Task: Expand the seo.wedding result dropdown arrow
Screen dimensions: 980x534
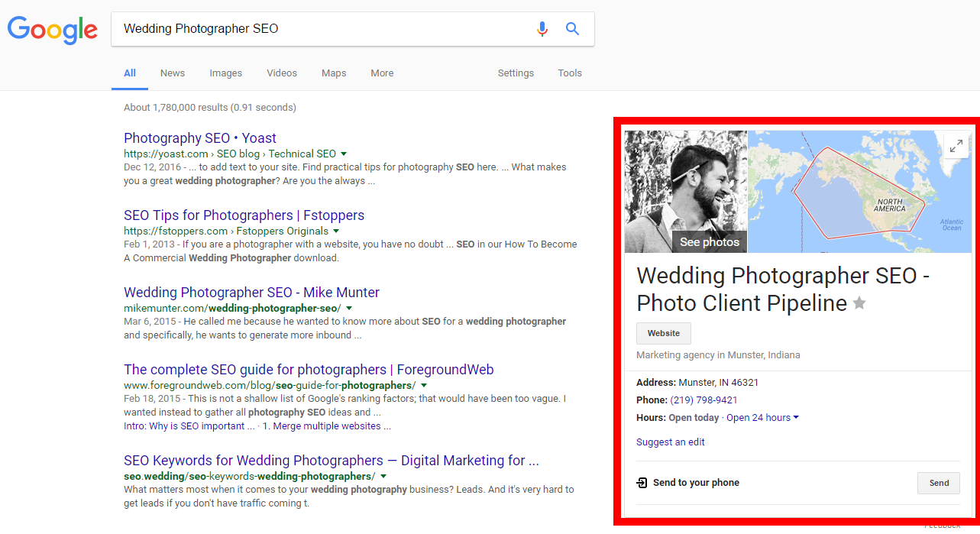Action: pos(383,477)
